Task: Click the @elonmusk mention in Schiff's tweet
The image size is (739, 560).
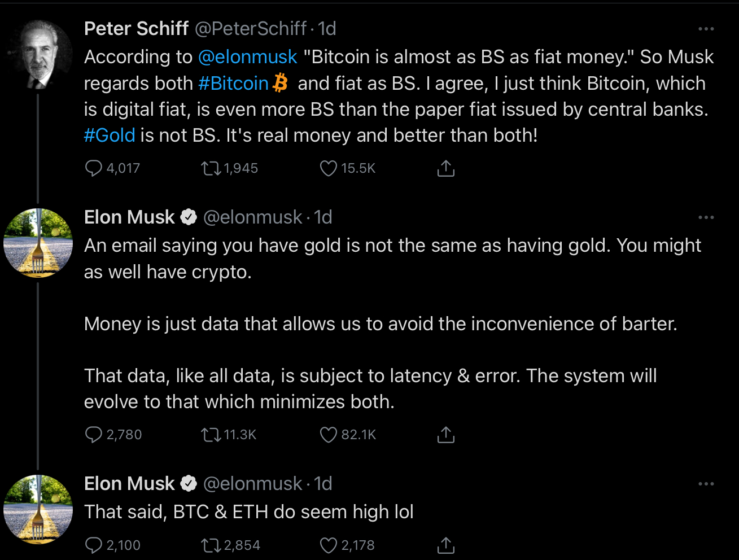Action: (247, 57)
